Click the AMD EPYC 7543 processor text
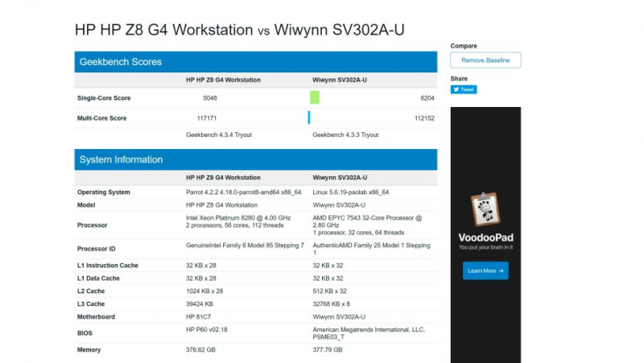Image resolution: width=644 pixels, height=363 pixels. coord(367,225)
